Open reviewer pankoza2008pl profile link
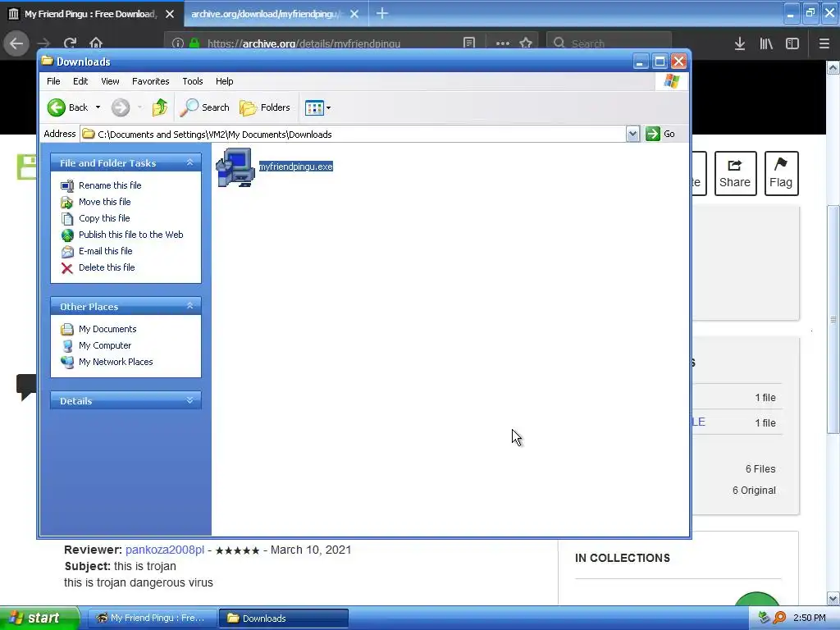 click(165, 550)
